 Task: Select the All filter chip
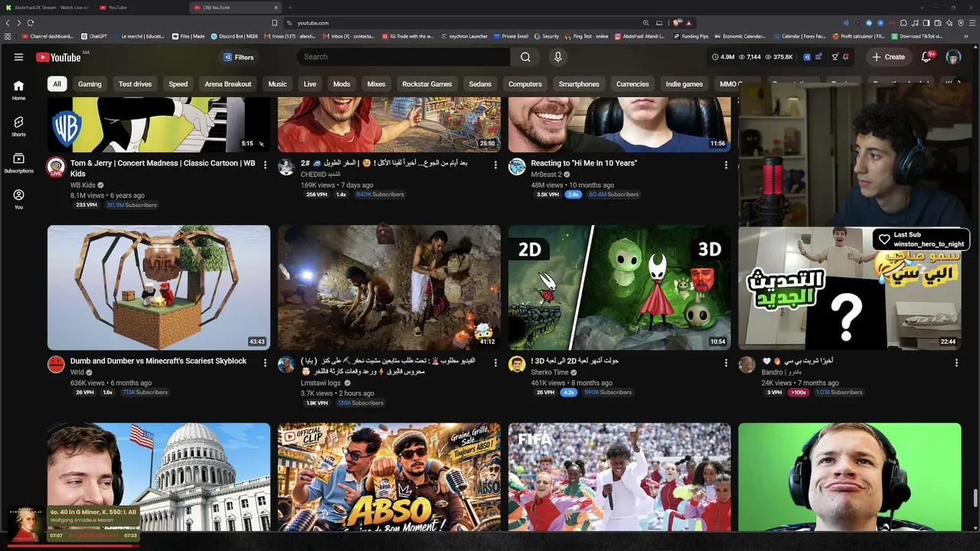[57, 84]
